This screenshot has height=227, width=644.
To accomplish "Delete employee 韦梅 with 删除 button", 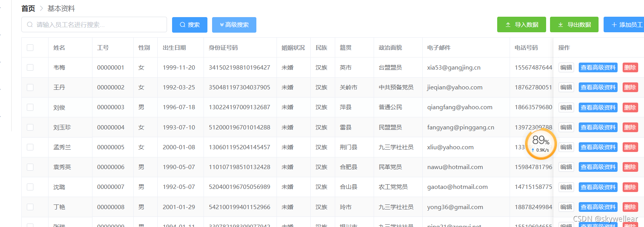I will click(630, 67).
